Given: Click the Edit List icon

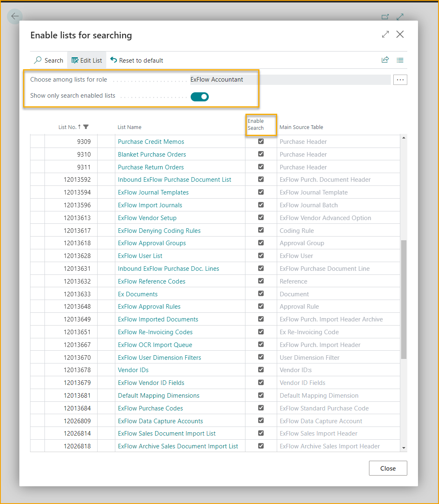Looking at the screenshot, I should coord(75,60).
